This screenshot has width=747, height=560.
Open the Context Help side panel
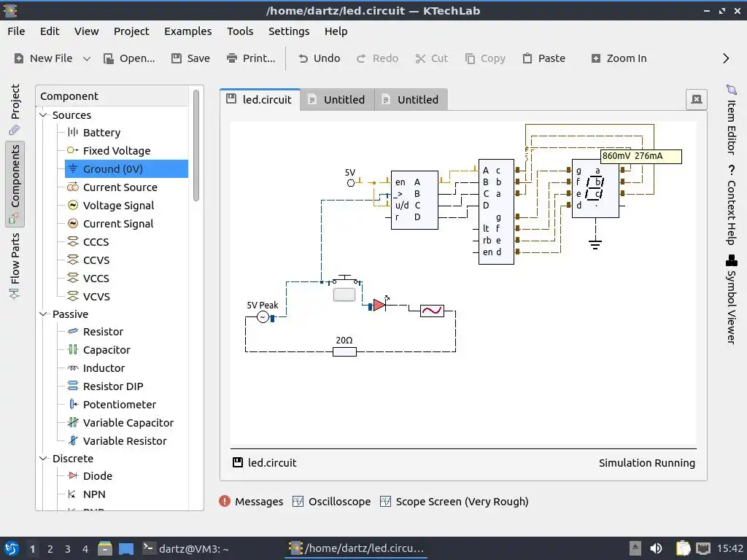pos(731,205)
